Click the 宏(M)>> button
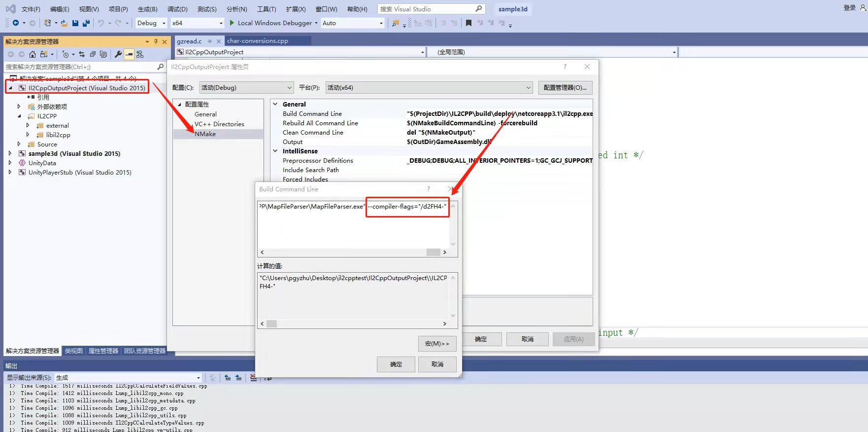The height and width of the screenshot is (432, 868). click(437, 344)
